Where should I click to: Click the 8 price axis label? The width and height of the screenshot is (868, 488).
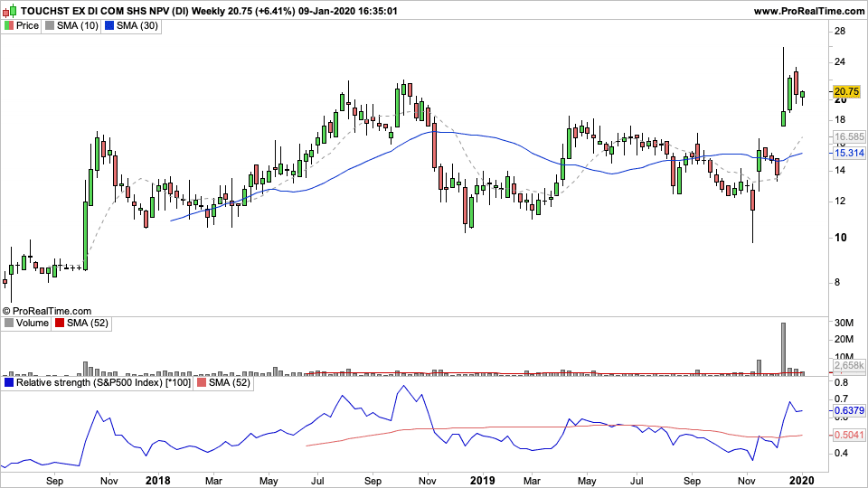coord(837,283)
